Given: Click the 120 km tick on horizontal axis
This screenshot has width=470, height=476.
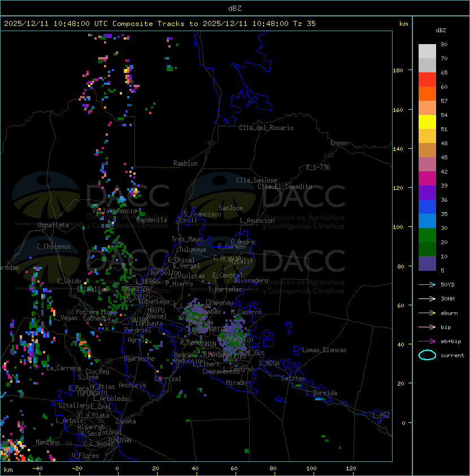Looking at the screenshot, I should point(351,469).
